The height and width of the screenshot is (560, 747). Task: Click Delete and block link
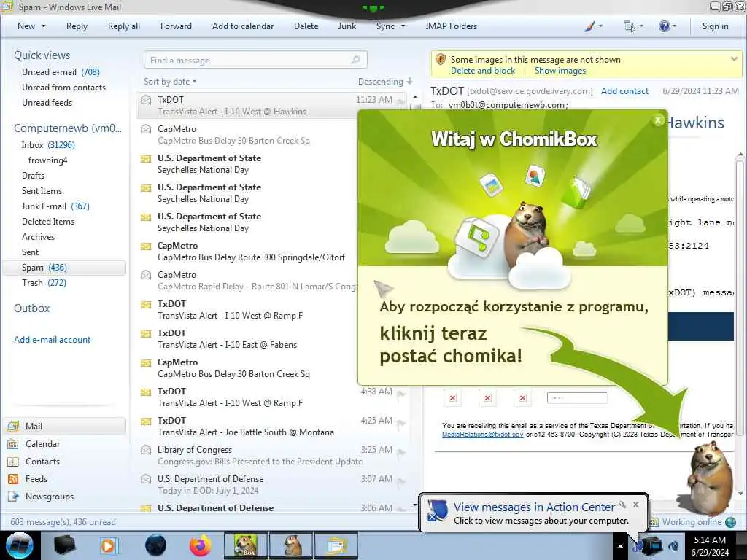point(483,71)
